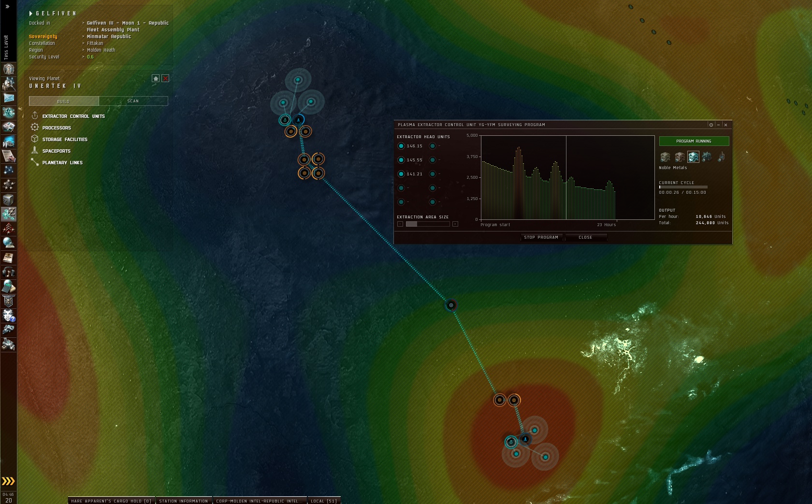Open the items hangar icon at sidebar bottom
Viewport: 812px width, 504px height.
pyautogui.click(x=8, y=345)
